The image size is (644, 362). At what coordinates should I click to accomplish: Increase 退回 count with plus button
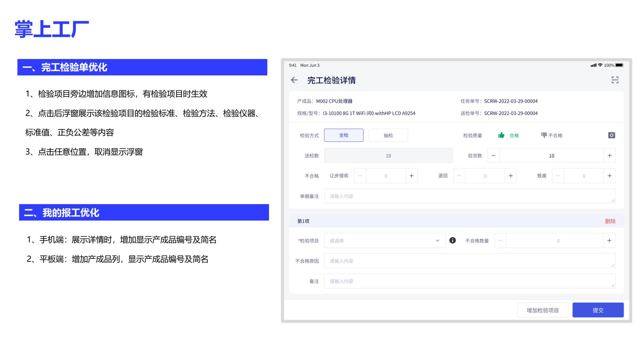click(x=511, y=176)
